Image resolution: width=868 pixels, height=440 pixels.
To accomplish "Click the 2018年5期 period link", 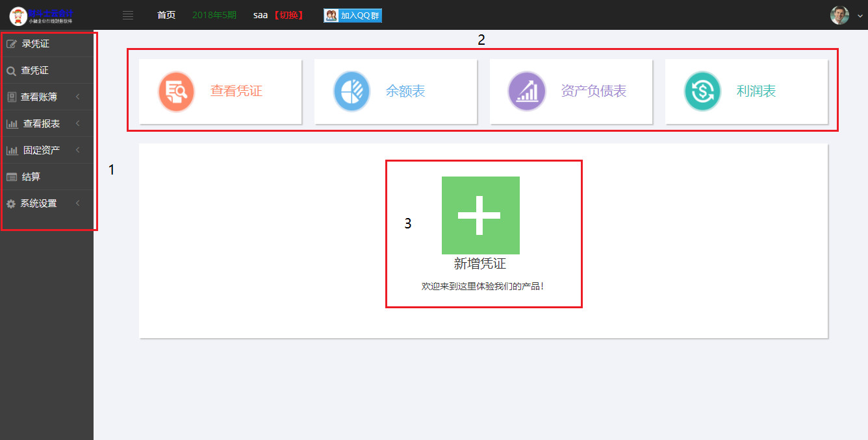I will (x=214, y=15).
